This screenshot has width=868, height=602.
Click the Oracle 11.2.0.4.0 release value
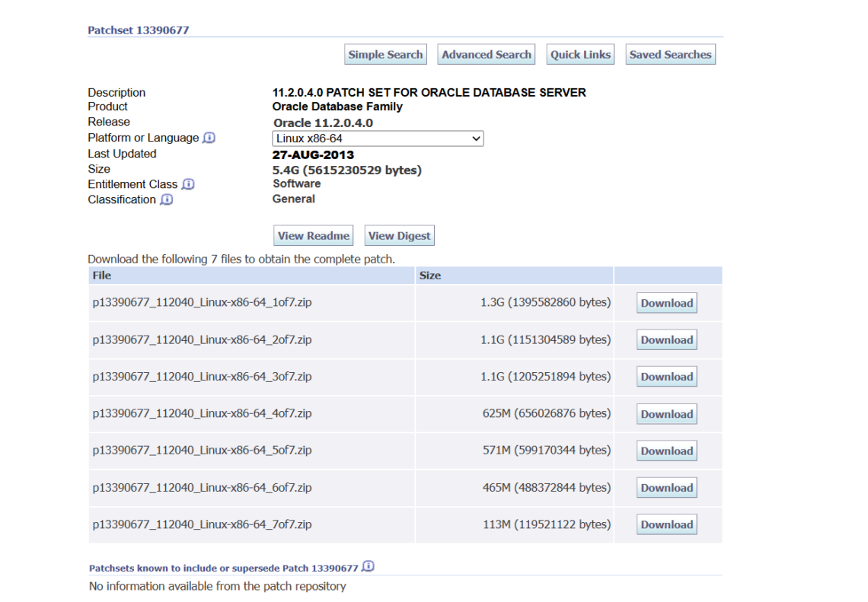point(323,123)
